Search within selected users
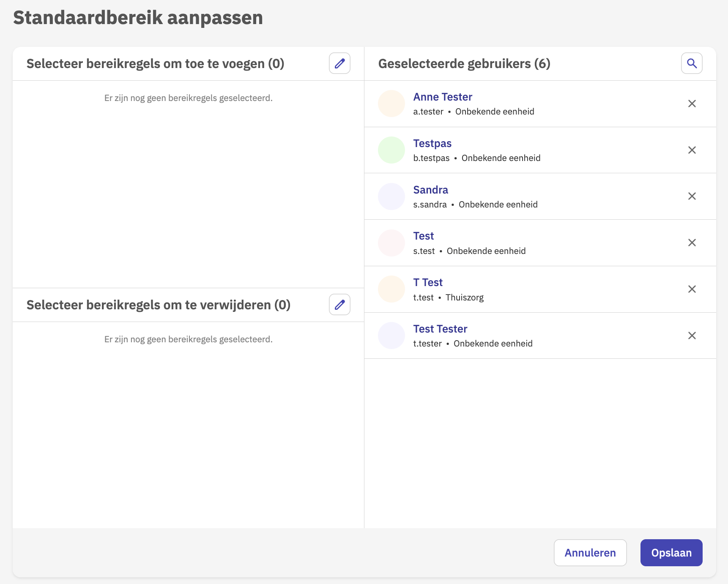The height and width of the screenshot is (584, 728). (692, 63)
